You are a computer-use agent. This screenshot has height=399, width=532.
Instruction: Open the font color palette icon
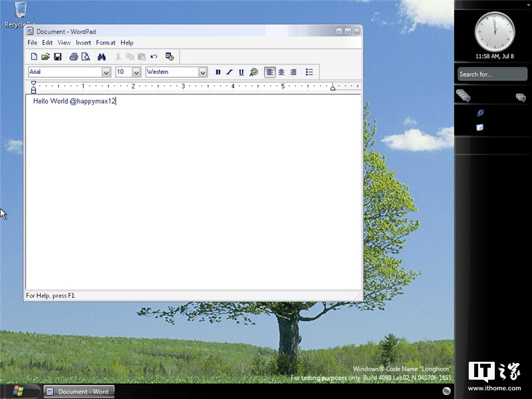click(x=253, y=72)
